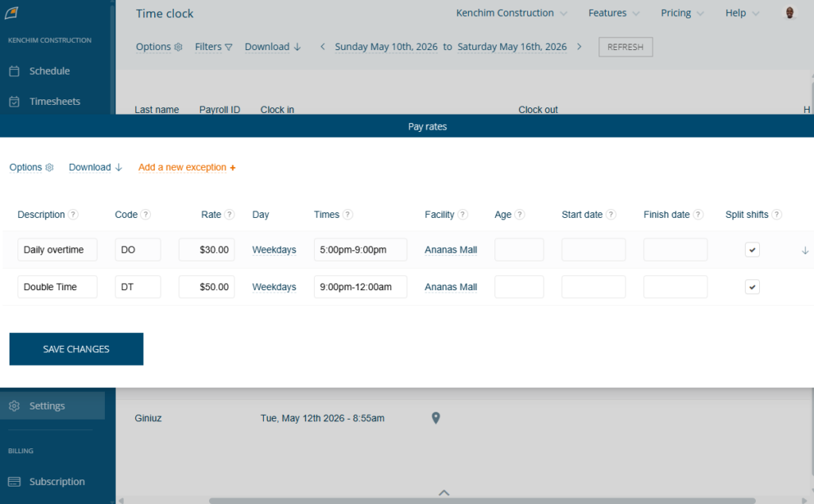The height and width of the screenshot is (504, 814).
Task: Click Download in Pay rates panel
Action: 95,167
